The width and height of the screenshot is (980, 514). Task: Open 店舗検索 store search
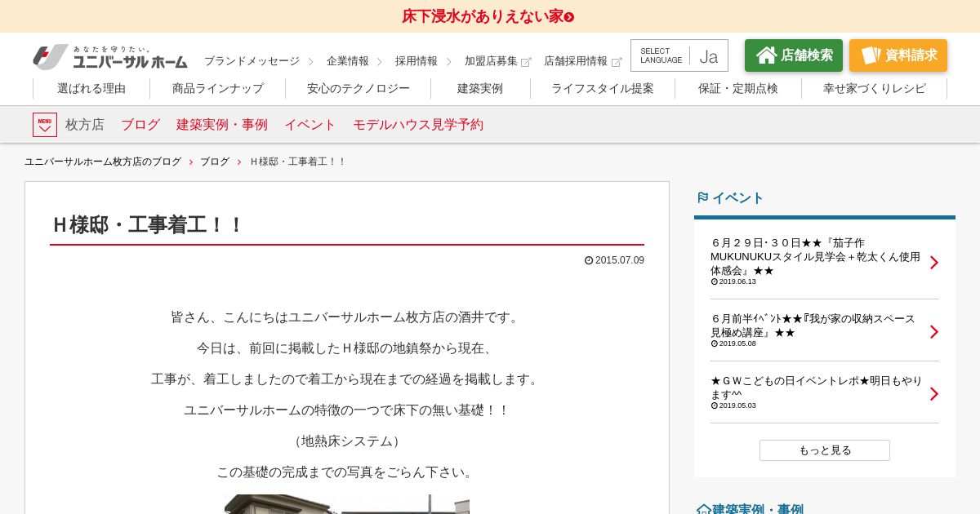coord(794,55)
